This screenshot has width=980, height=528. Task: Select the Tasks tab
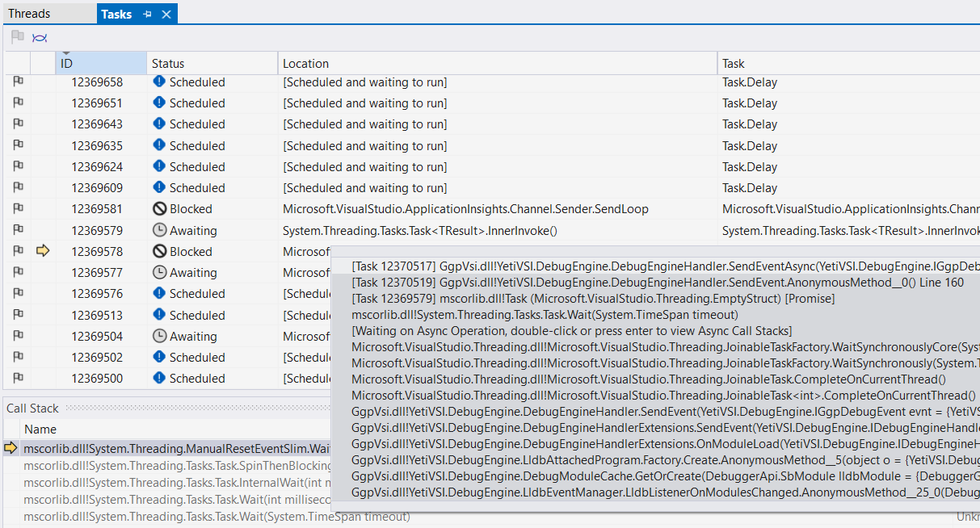coord(116,15)
